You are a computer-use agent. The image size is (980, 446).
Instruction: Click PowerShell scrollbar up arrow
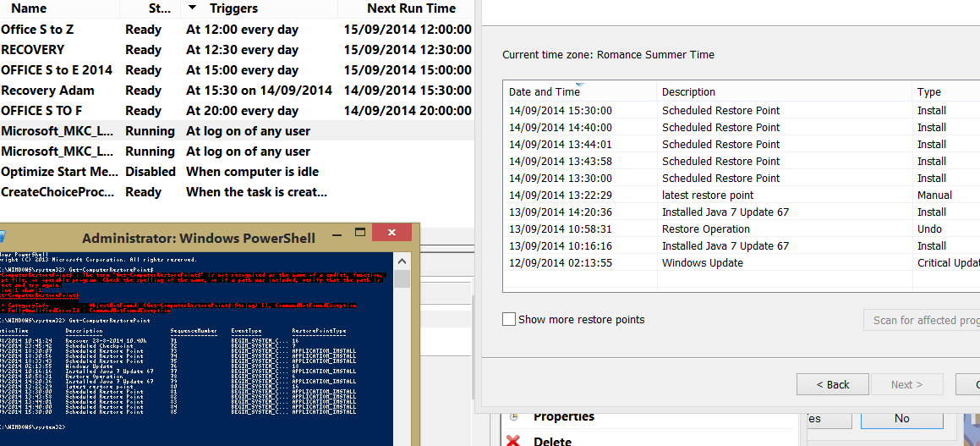coord(402,261)
